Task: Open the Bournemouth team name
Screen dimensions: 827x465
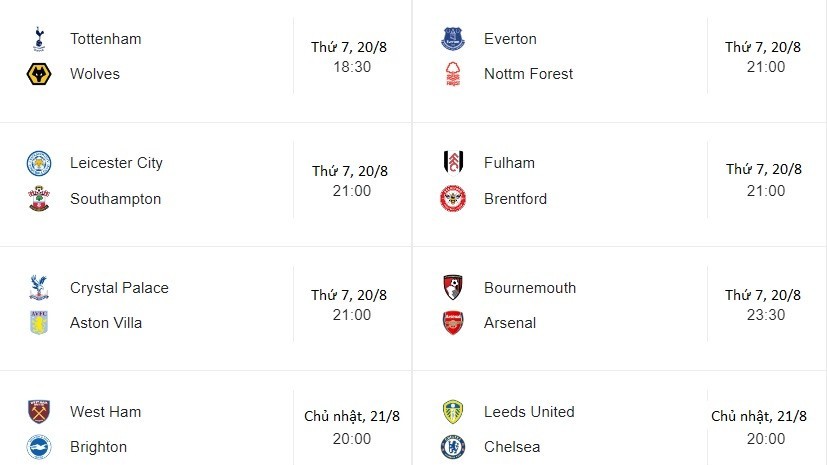Action: pyautogui.click(x=530, y=288)
